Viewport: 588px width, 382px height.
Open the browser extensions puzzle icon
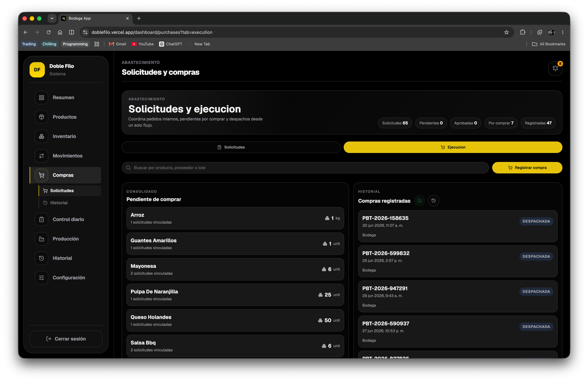523,32
